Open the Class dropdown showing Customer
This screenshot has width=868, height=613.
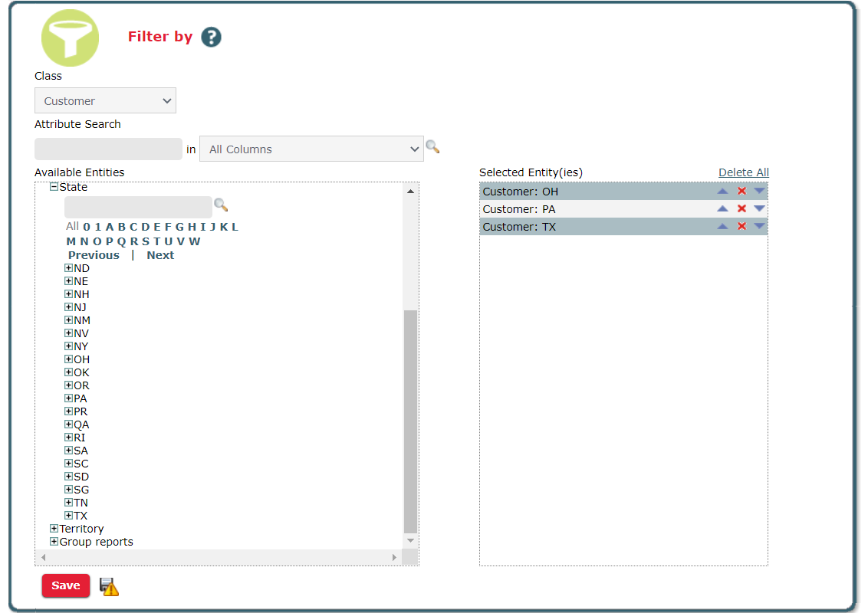105,101
